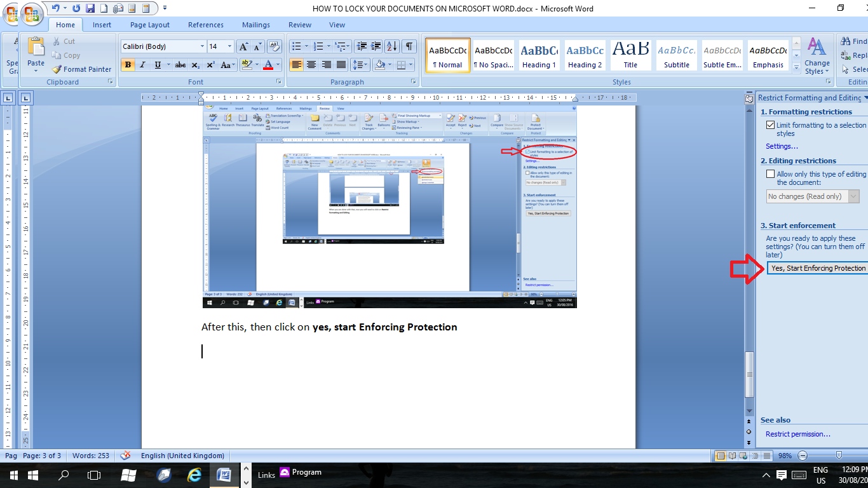Toggle Align Text Left

(296, 65)
